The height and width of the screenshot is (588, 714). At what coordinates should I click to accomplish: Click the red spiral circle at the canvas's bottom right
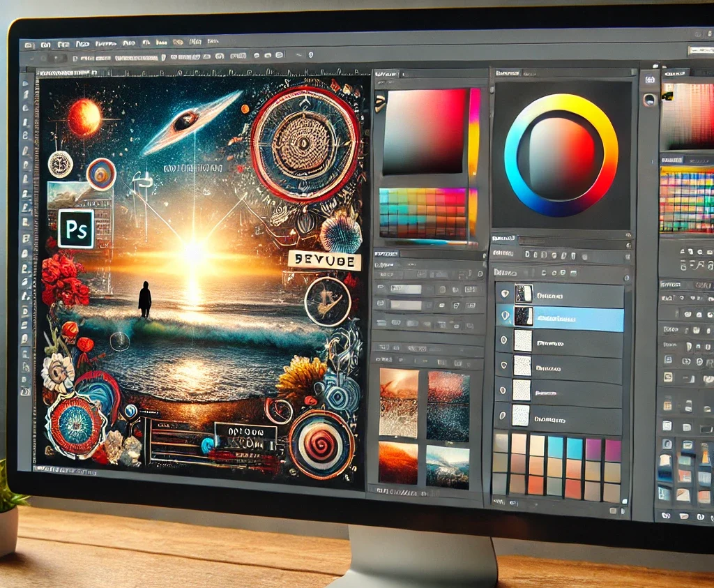click(x=321, y=444)
